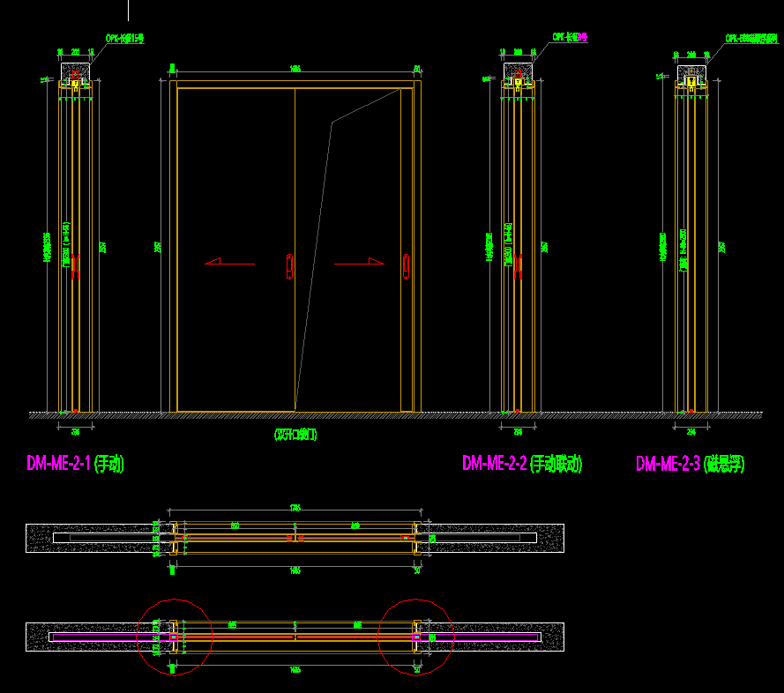This screenshot has width=784, height=693.
Task: Select the red handle on DM-ME-2-2 section
Action: click(518, 267)
